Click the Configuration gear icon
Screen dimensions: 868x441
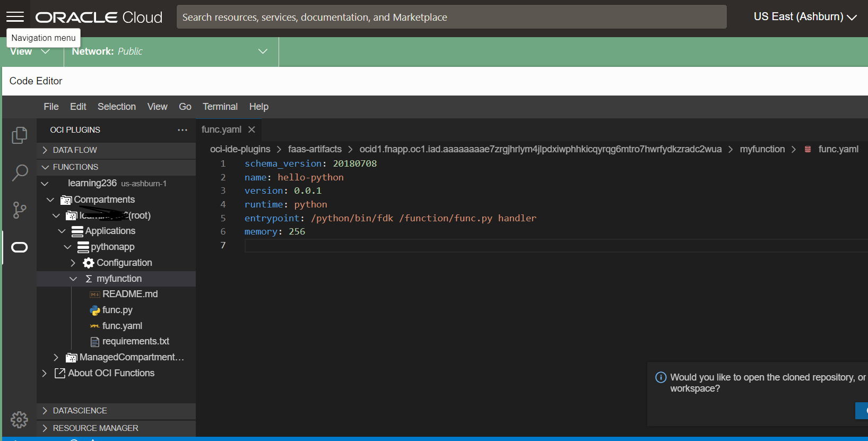coord(89,263)
